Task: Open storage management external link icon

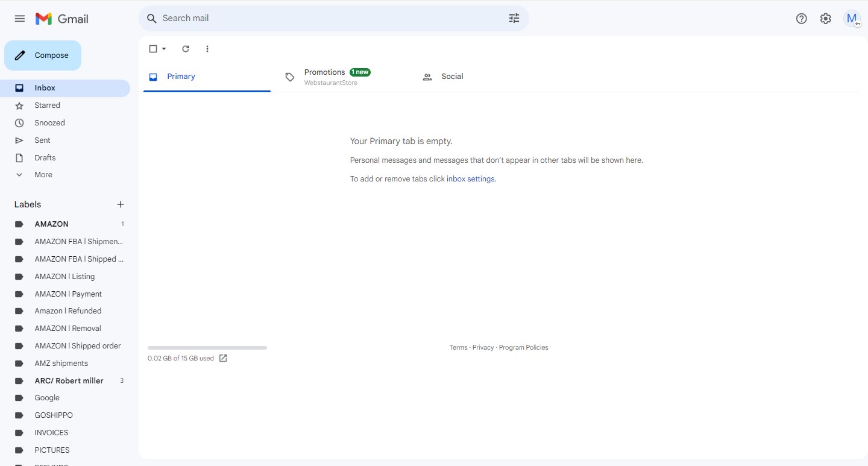Action: click(223, 358)
